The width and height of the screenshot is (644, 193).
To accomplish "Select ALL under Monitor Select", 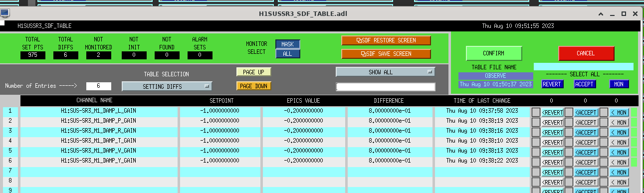I will [x=287, y=53].
